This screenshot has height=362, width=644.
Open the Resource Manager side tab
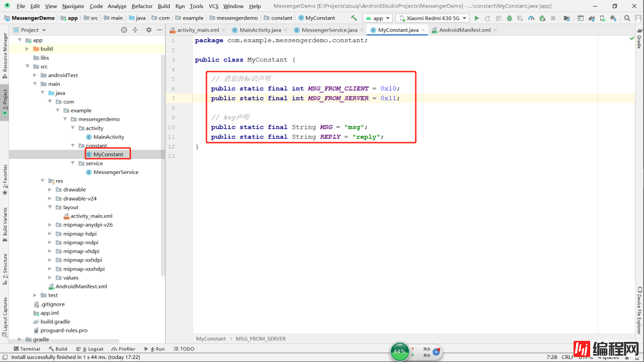(x=5, y=55)
